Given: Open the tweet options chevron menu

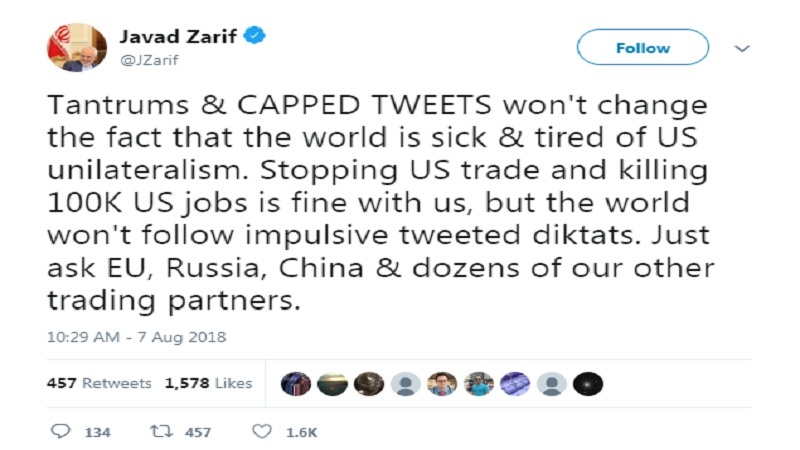Looking at the screenshot, I should pyautogui.click(x=742, y=48).
